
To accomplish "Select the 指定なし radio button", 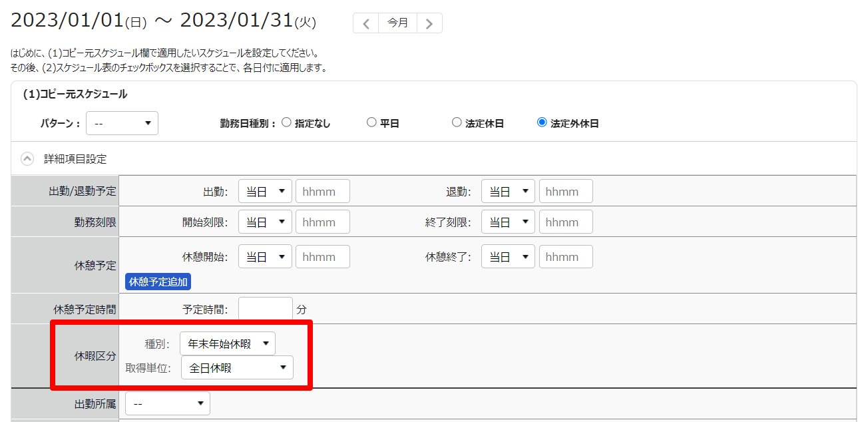I will 286,122.
